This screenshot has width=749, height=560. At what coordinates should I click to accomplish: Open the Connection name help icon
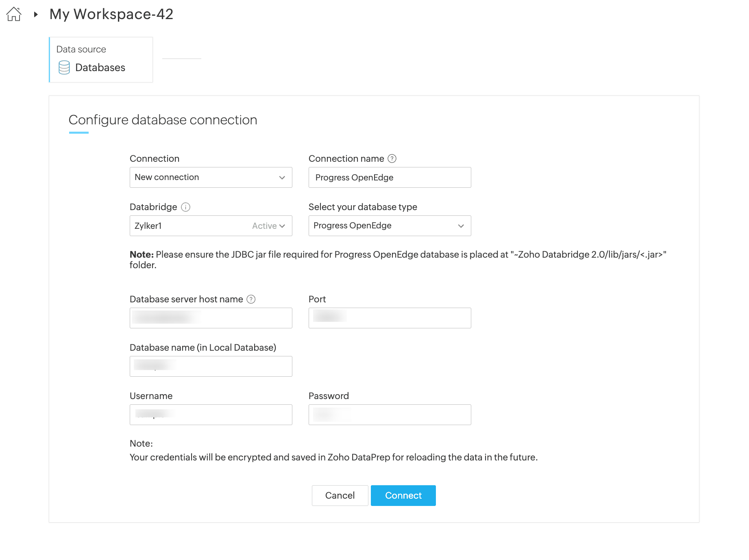tap(392, 158)
